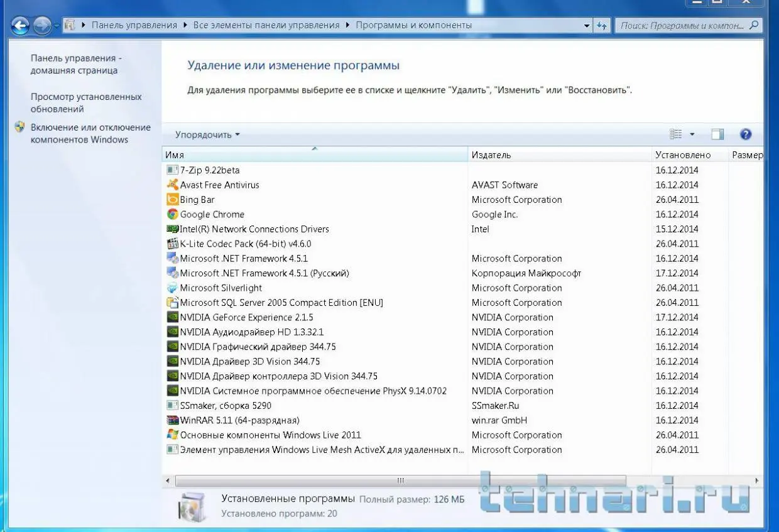
Task: Click the NVIDIA Драйвер контроллера 3D Vision icon
Action: click(172, 376)
